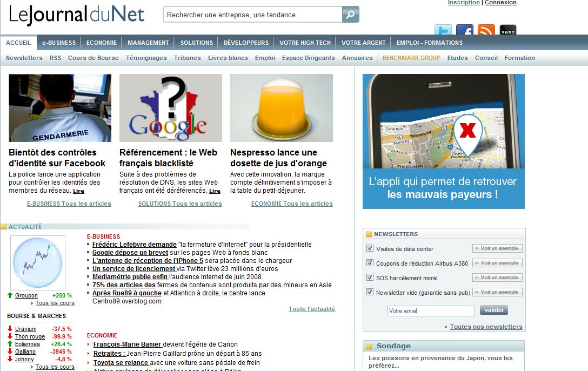Open E-BUSINESS Tous les articles link
Screen dimensions: 588x372
(x=69, y=204)
